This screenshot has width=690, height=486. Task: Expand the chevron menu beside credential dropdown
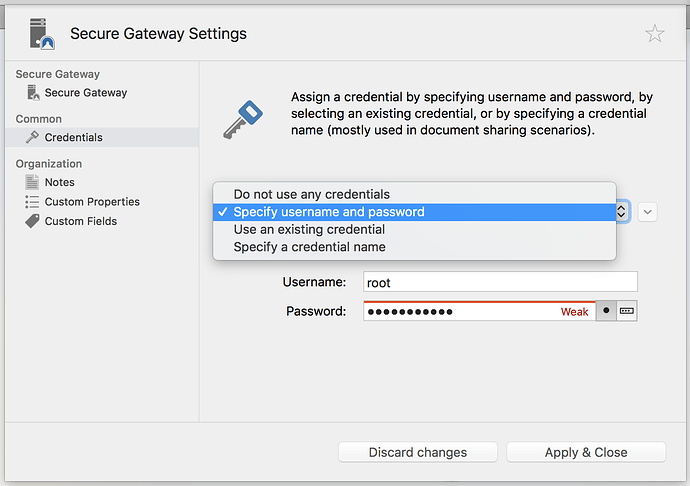[x=647, y=212]
